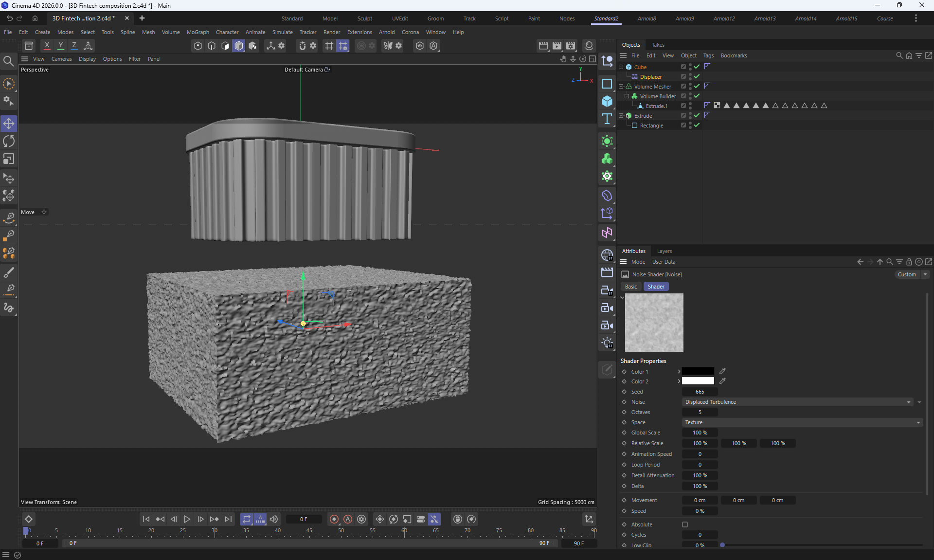Screen dimensions: 934x560
Task: Click the Go to Start button
Action: pos(146,519)
